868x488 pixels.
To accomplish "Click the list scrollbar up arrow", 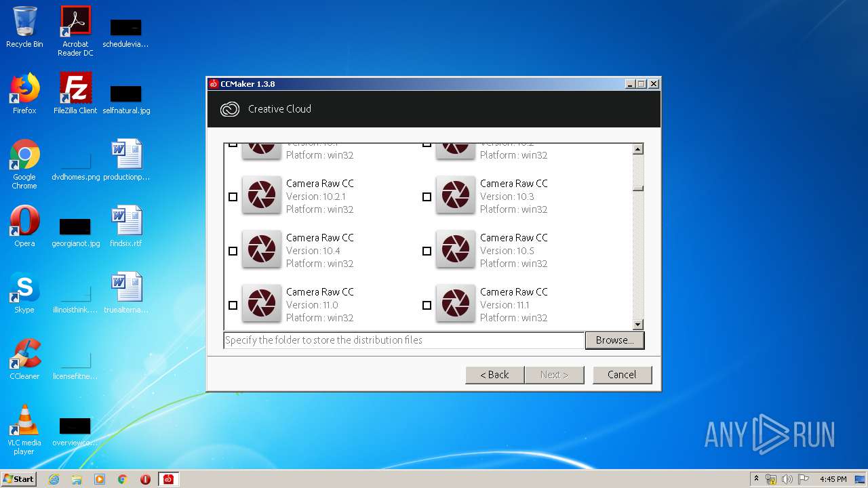I will tap(637, 149).
